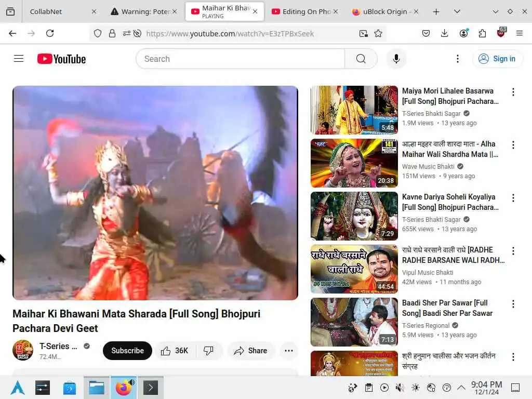Image resolution: width=532 pixels, height=399 pixels.
Task: Close the Editing On Phone tab
Action: [x=336, y=11]
